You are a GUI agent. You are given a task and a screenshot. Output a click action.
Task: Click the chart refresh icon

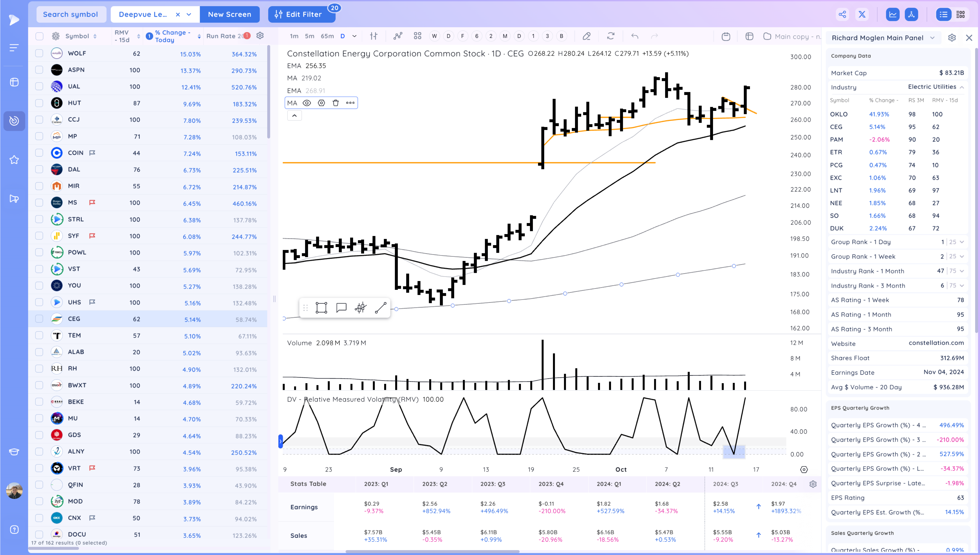(611, 36)
